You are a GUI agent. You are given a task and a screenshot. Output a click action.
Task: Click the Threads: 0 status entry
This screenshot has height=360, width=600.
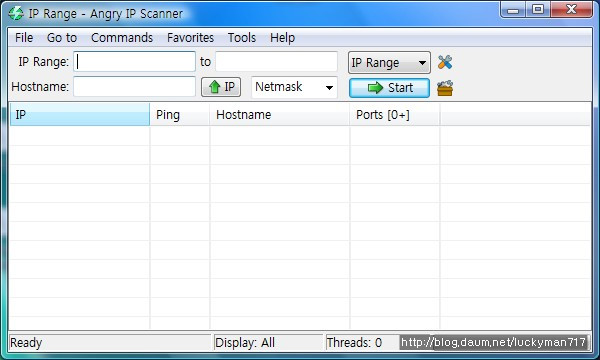(354, 342)
